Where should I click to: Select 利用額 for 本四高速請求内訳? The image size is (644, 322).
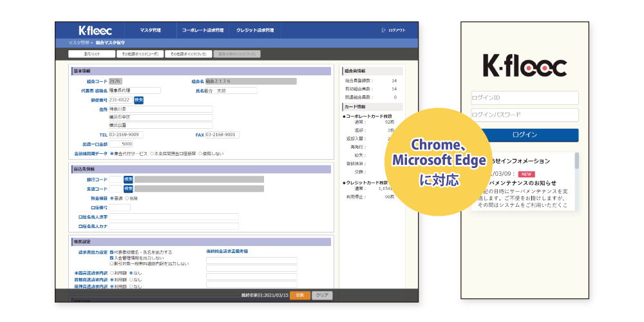tap(111, 272)
